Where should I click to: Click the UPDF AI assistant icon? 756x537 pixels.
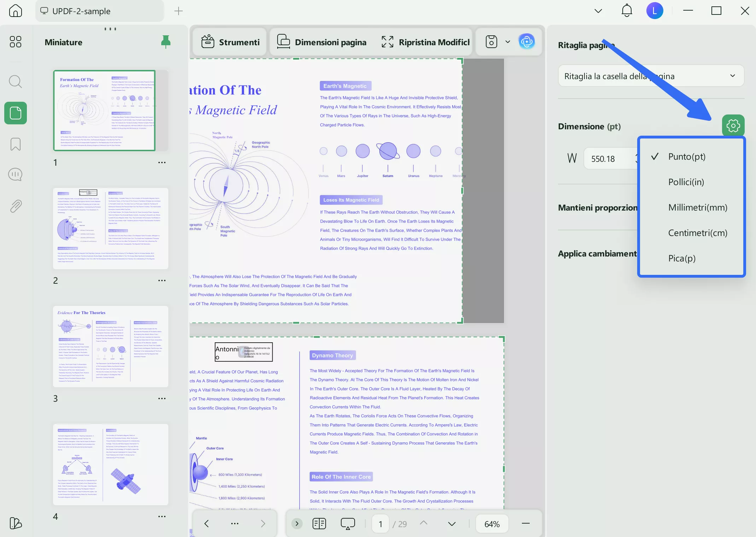pos(527,42)
